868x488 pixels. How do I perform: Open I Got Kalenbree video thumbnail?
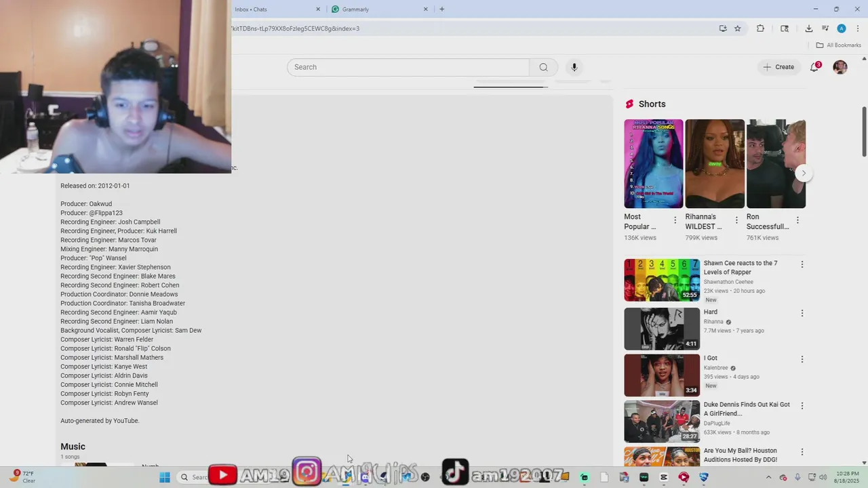tap(662, 375)
